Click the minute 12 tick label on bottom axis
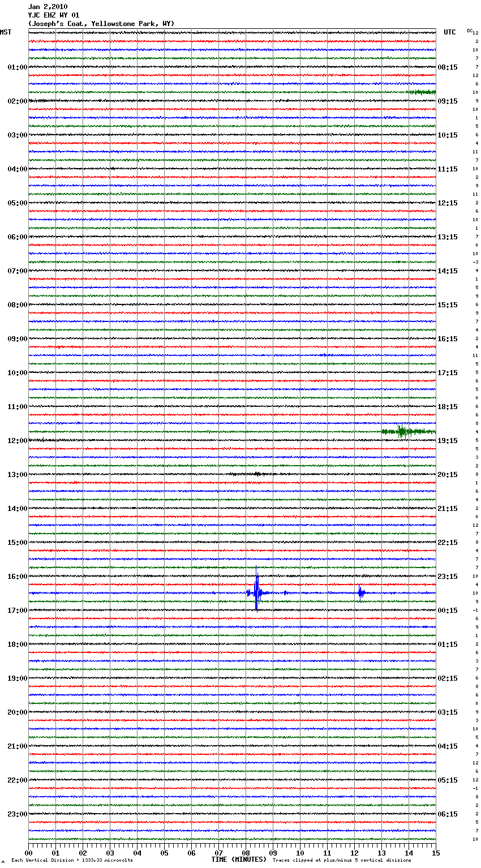481x868 pixels. point(354,853)
